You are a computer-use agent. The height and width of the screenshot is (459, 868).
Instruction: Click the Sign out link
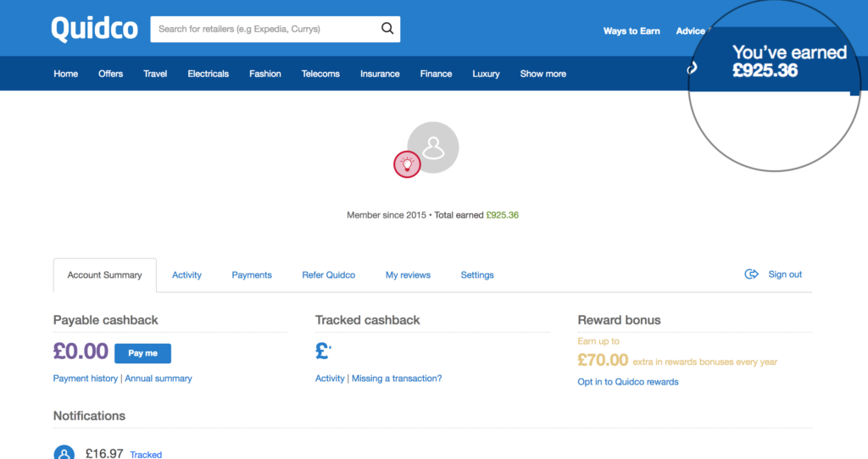[x=785, y=274]
